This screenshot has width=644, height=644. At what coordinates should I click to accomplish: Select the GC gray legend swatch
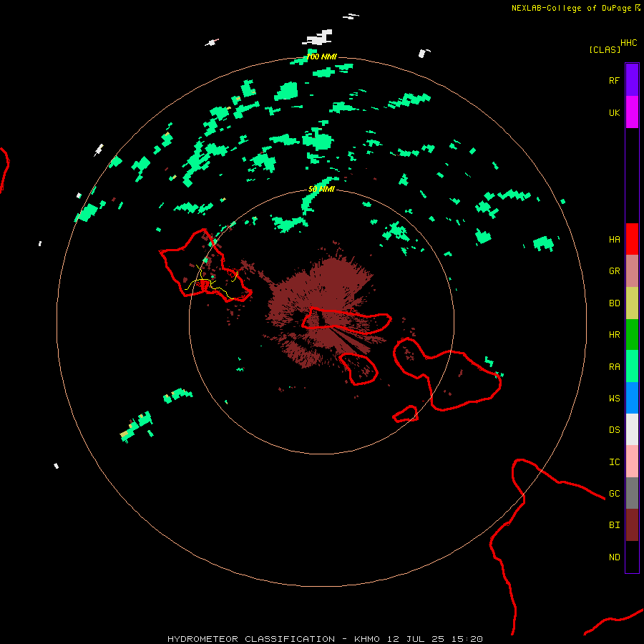tap(632, 493)
